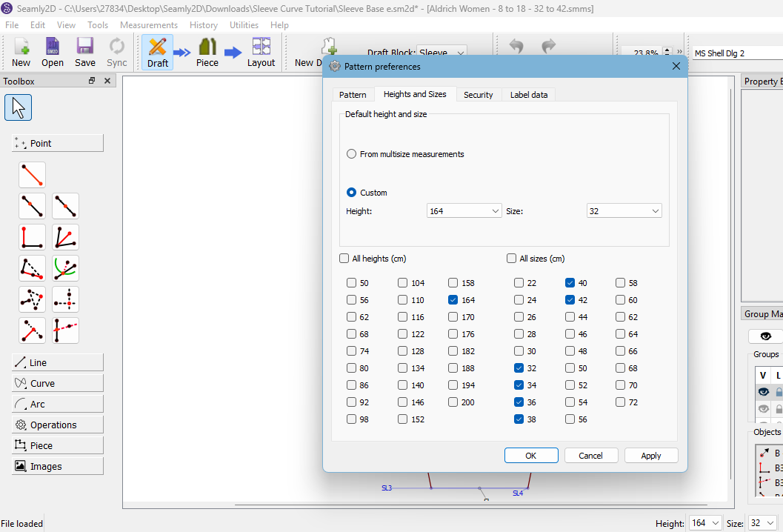This screenshot has height=532, width=783.
Task: Select the arrow pointer tool in Toolbox
Action: (18, 107)
